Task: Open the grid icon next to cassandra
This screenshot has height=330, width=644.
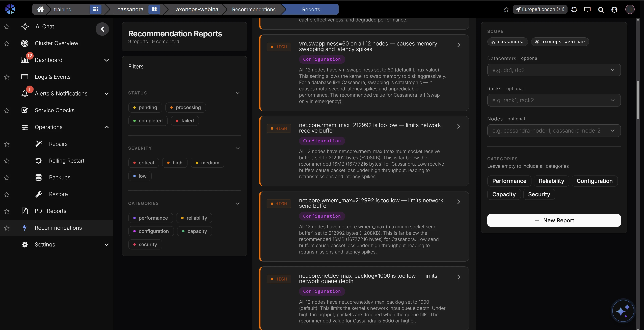Action: point(154,9)
